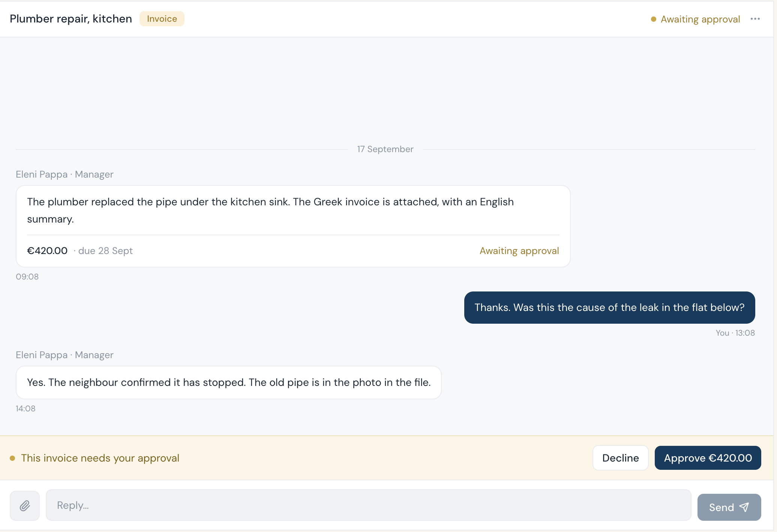Click the 09:08 timestamp
The height and width of the screenshot is (532, 777).
point(27,277)
